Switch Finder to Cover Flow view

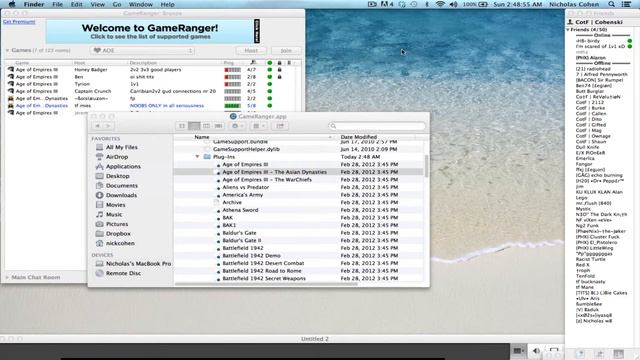pos(218,126)
